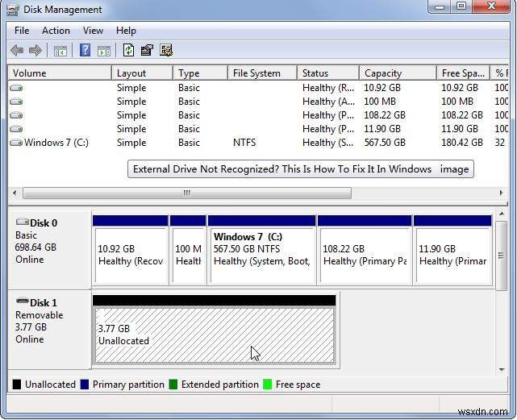This screenshot has height=420, width=517.
Task: Open the Help question mark icon
Action: click(85, 51)
